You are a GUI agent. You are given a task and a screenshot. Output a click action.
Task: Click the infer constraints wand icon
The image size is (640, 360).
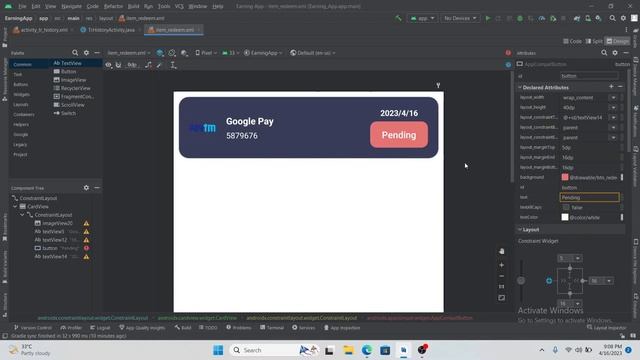(x=160, y=65)
